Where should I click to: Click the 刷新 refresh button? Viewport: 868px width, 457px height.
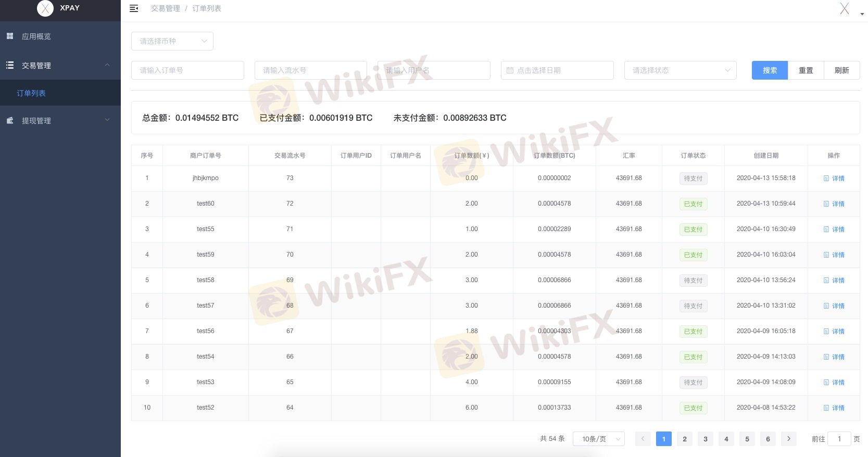[841, 70]
